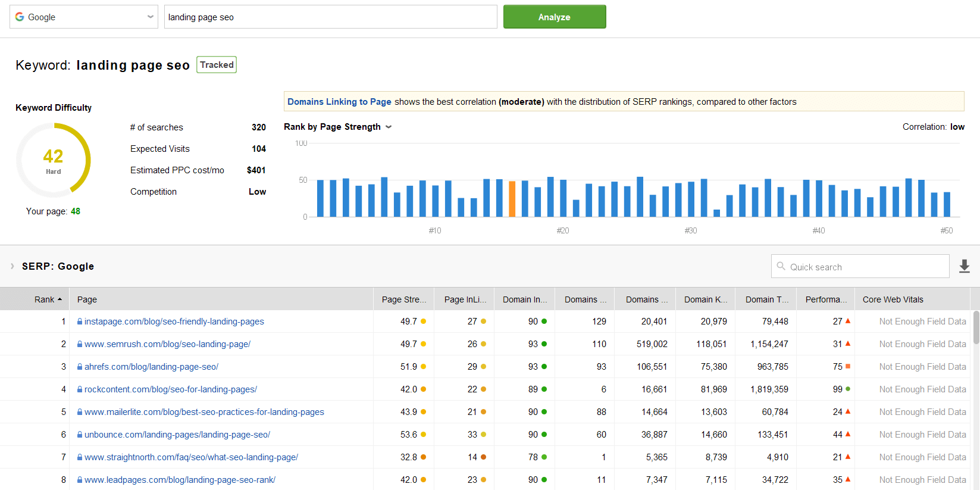Open instapage.com seo-friendly-landing-pages link

coord(174,322)
